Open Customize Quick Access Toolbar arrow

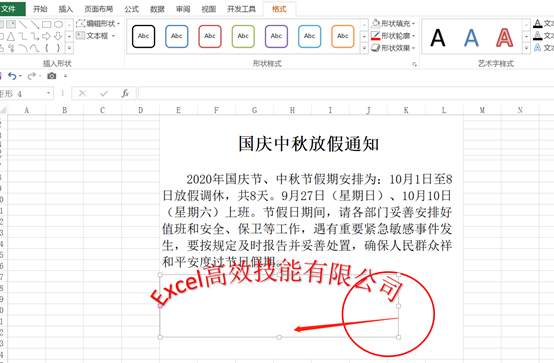click(x=65, y=76)
